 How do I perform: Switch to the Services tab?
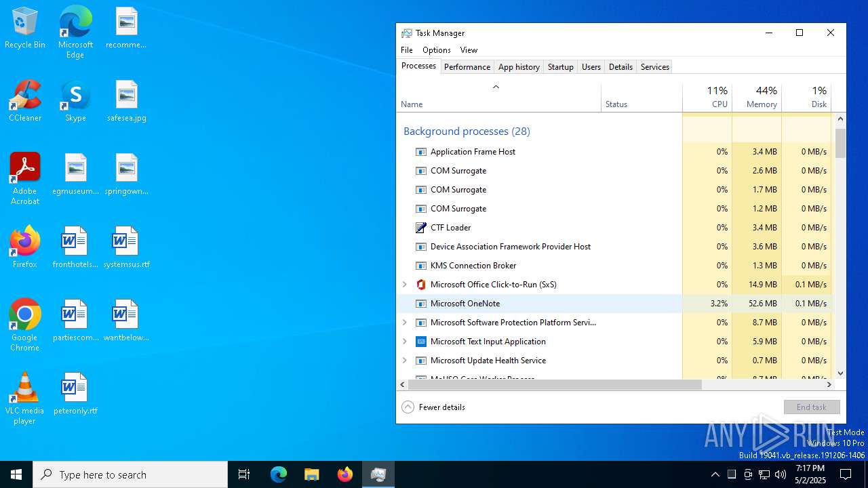pyautogui.click(x=655, y=67)
